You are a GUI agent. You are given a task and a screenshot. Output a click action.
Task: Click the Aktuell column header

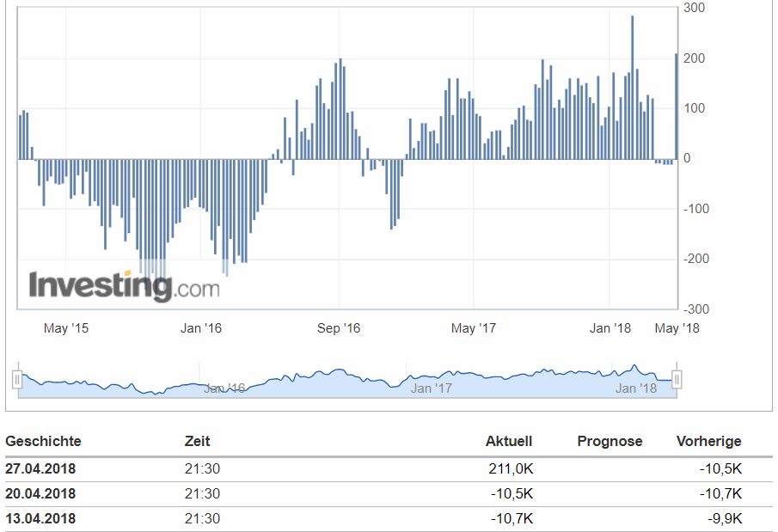pos(510,441)
